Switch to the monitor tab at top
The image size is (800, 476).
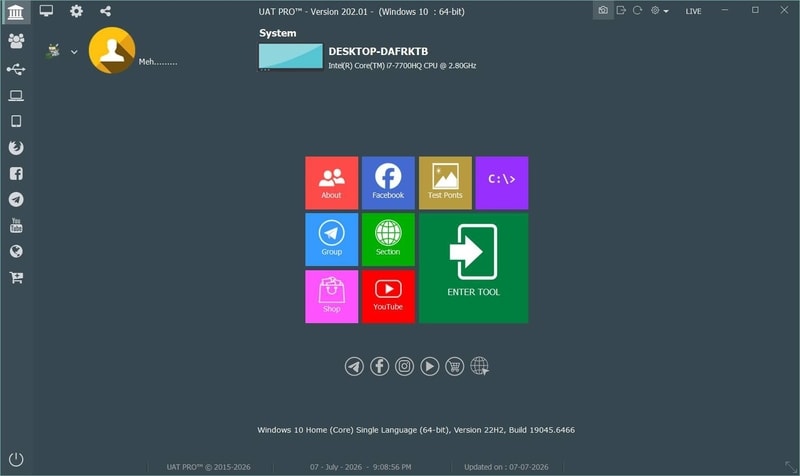[x=46, y=11]
